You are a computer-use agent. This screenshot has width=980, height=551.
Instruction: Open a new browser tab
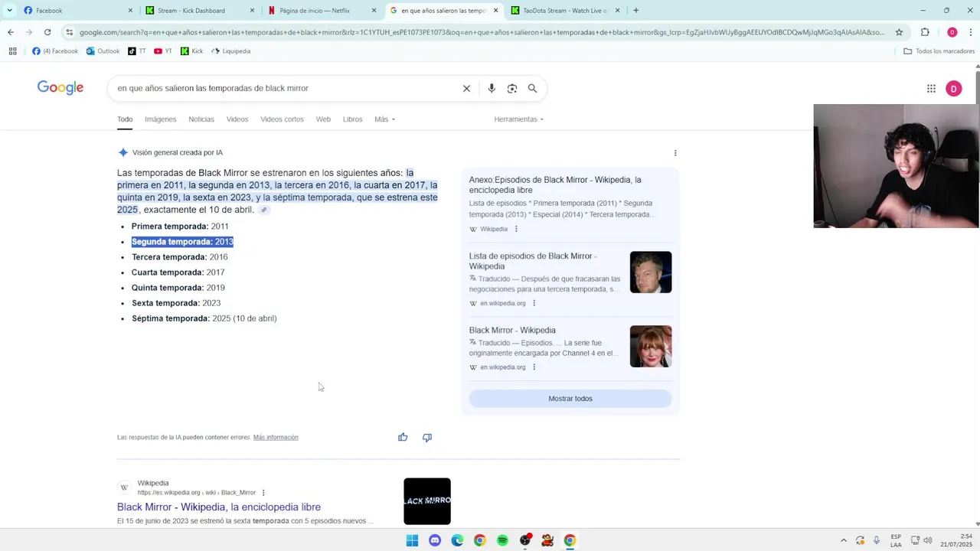(635, 11)
